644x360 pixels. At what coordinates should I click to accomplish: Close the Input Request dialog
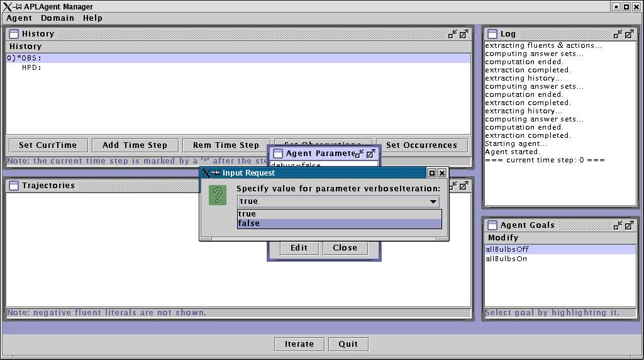[441, 173]
